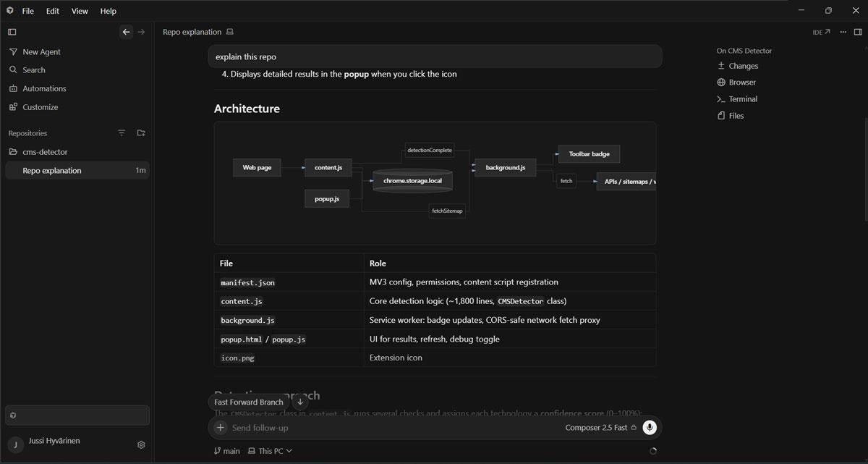Click the microphone voice input button

tap(650, 428)
